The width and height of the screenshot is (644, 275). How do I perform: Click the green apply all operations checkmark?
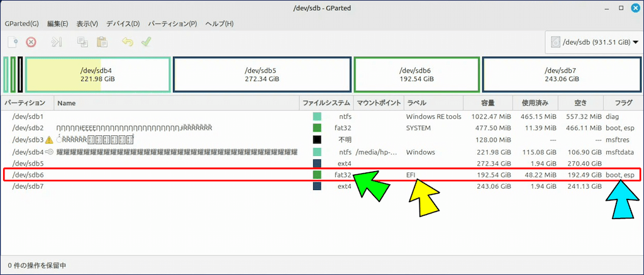point(146,42)
